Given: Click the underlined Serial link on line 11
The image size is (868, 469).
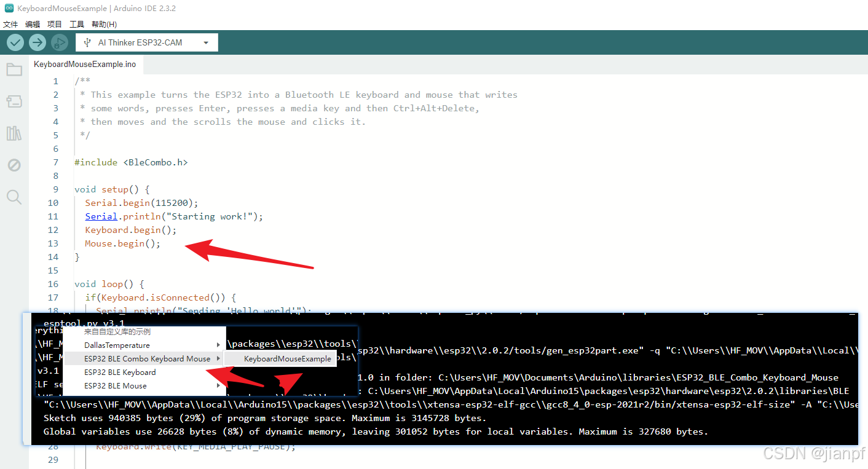Looking at the screenshot, I should click(x=101, y=216).
